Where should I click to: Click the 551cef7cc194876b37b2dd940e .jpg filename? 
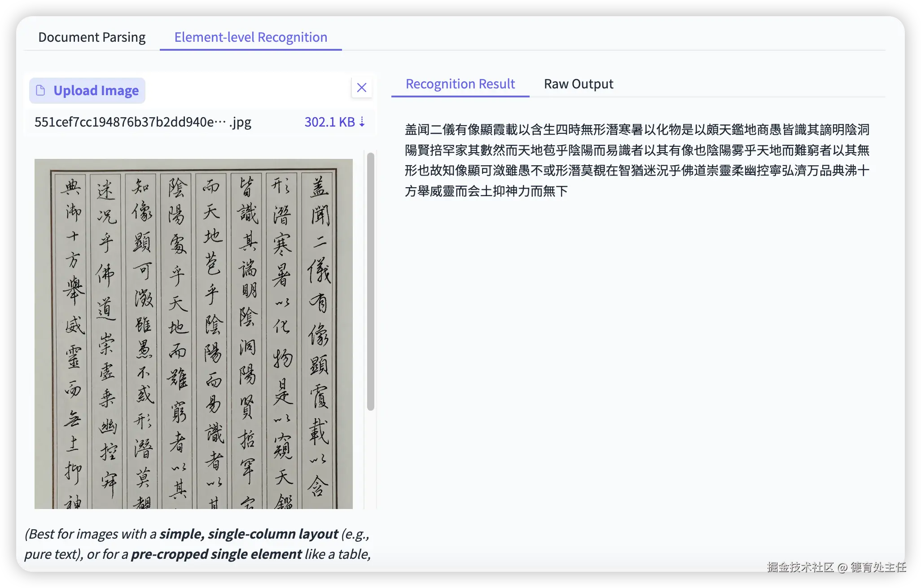[143, 122]
